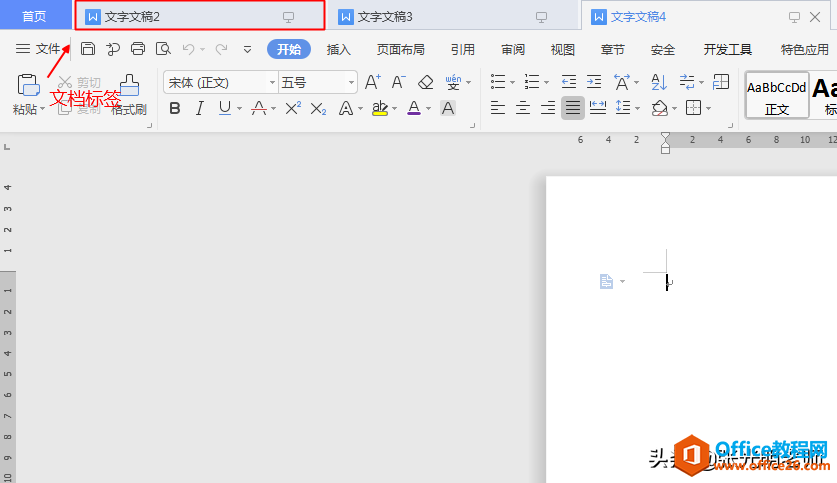Click the Clear Formatting eraser icon
837x483 pixels.
pyautogui.click(x=426, y=82)
